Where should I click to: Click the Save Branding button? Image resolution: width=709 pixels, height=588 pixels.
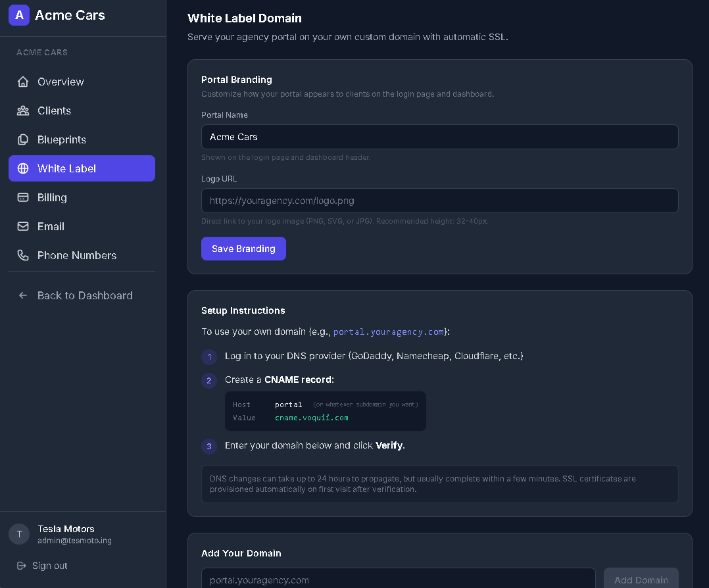point(243,249)
